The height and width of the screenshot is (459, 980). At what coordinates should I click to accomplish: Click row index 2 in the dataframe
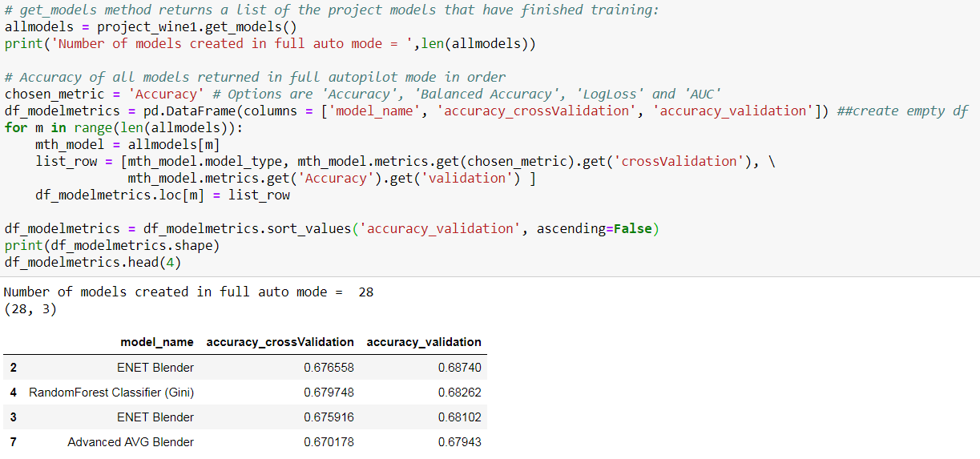pyautogui.click(x=14, y=368)
